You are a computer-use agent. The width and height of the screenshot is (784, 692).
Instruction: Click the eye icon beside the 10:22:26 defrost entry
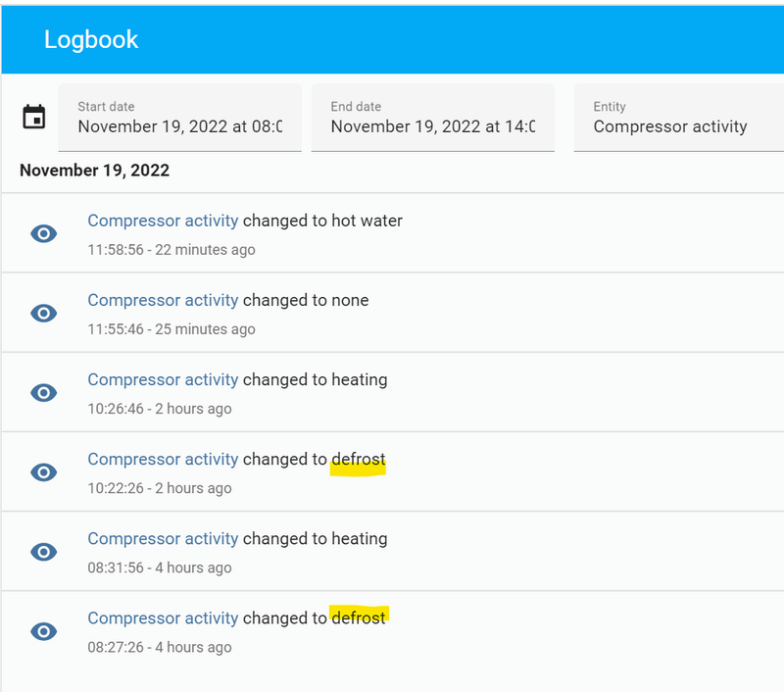click(43, 471)
